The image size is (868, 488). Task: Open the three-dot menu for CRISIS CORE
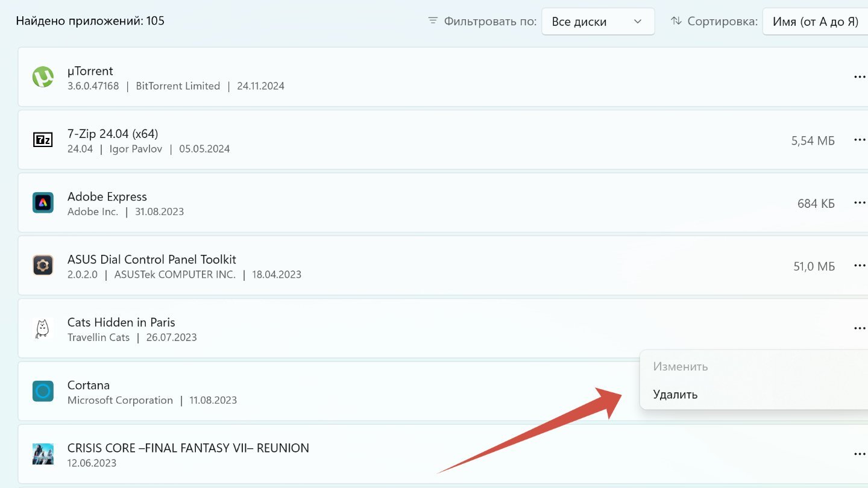pos(860,454)
